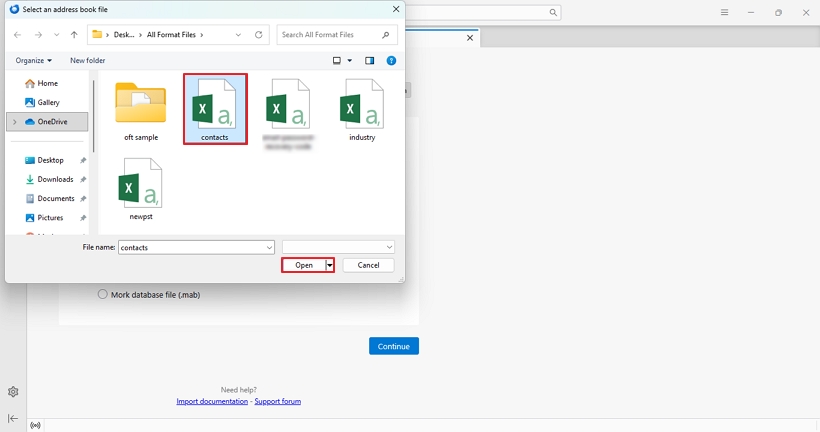The width and height of the screenshot is (820, 432).
Task: Select the newpst CSV file
Action: (x=141, y=189)
